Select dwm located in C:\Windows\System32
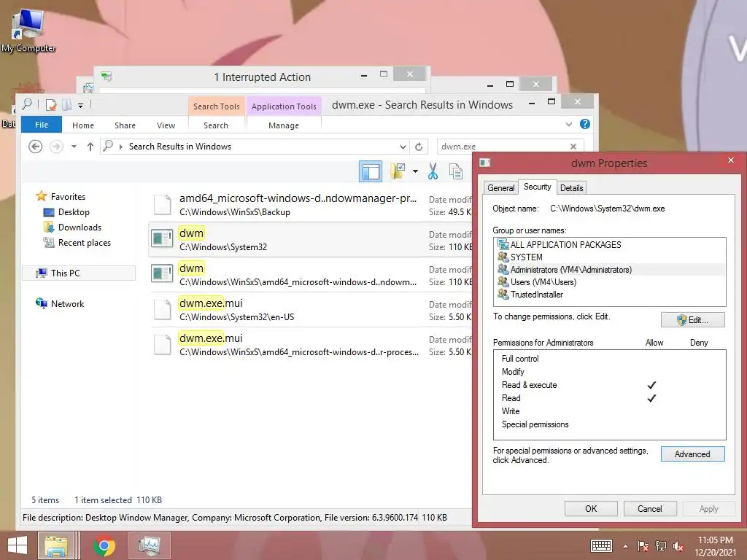The image size is (747, 560). point(309,239)
